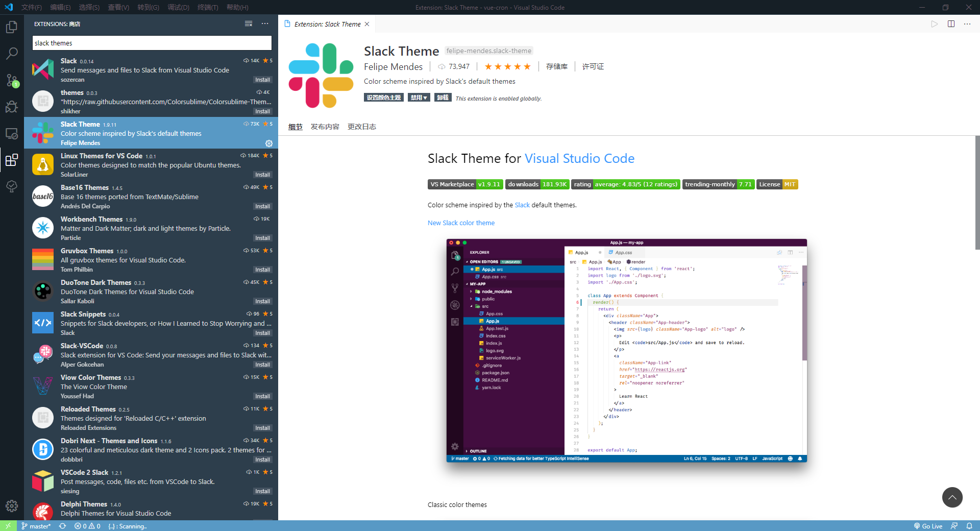Follow the Visual Studio Code heading link
980x531 pixels.
579,158
